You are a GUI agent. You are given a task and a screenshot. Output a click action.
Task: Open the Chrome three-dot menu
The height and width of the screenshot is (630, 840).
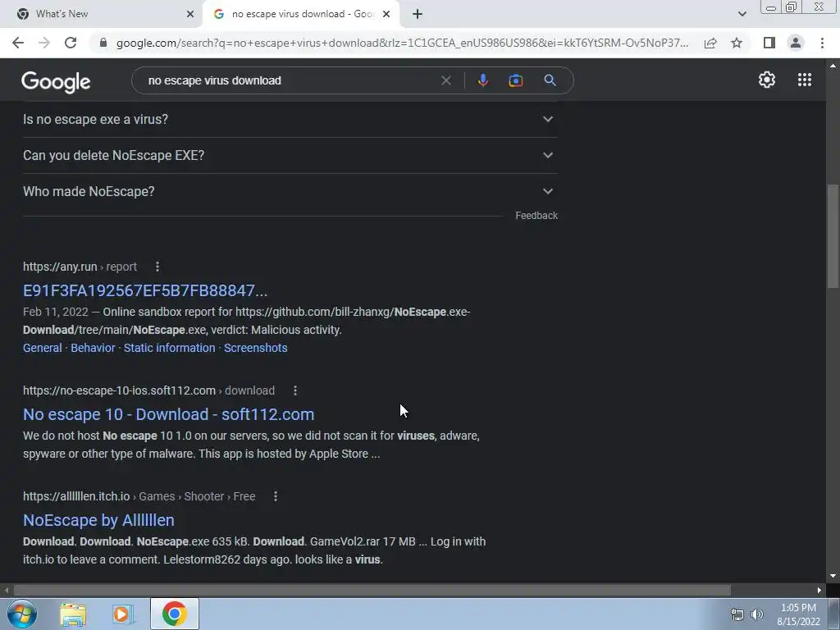[x=822, y=43]
